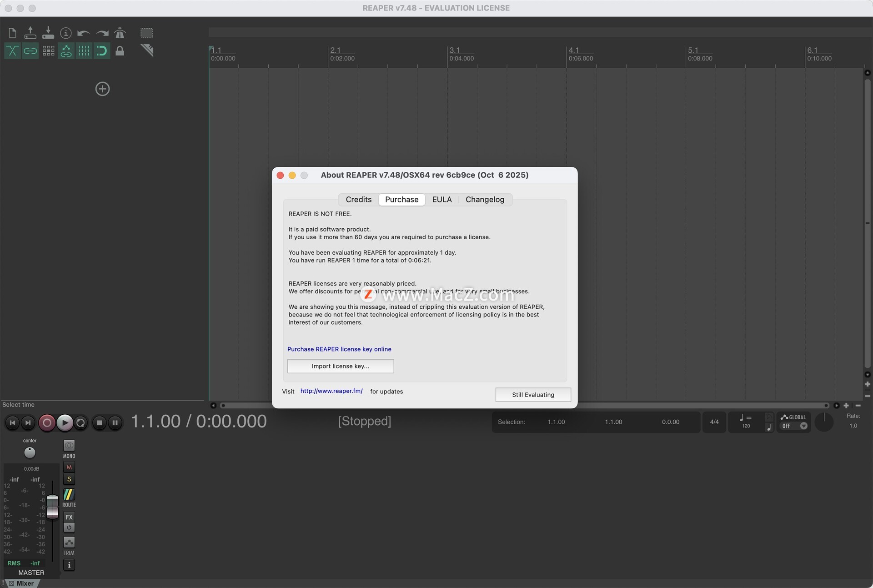Click the Still Evaluating button
The image size is (873, 588).
(533, 395)
